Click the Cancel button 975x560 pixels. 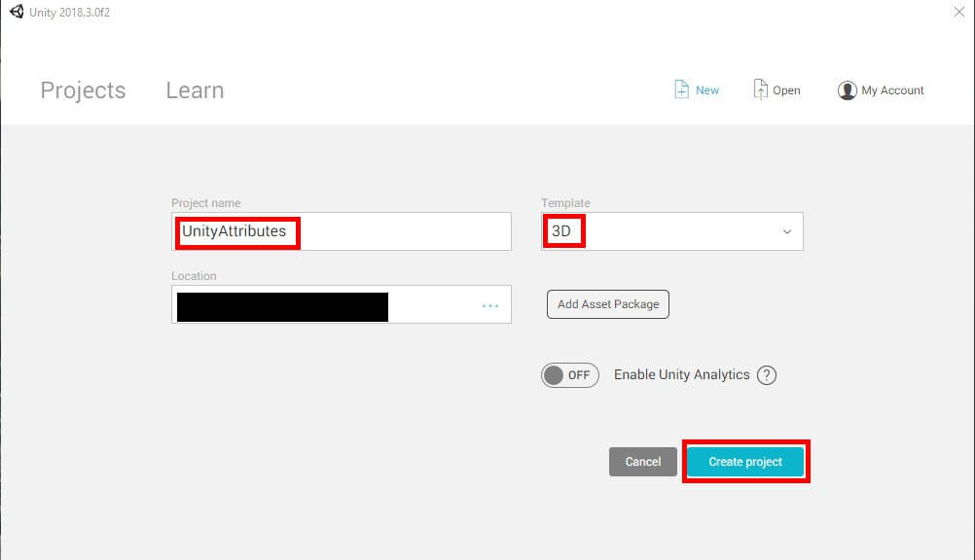[x=643, y=462]
